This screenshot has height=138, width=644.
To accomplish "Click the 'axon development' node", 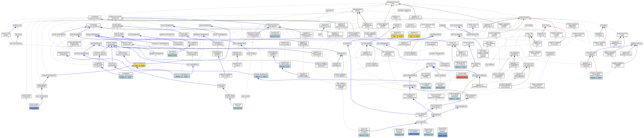I will [x=461, y=106].
